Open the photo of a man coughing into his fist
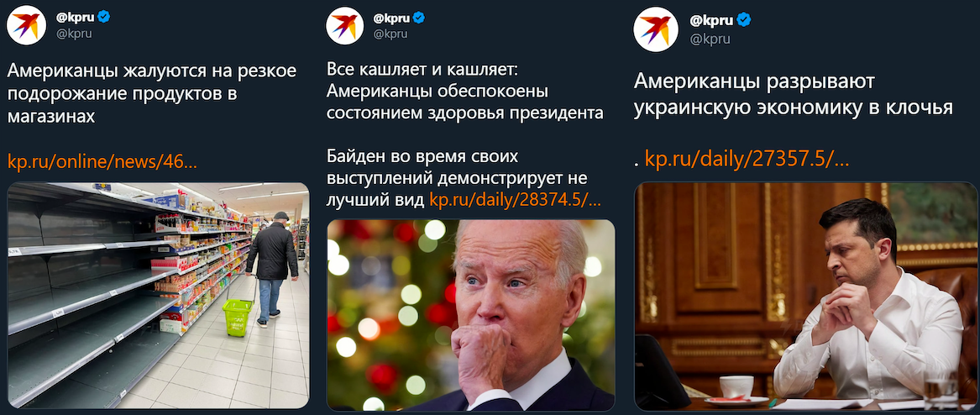The height and width of the screenshot is (415, 980). pyautogui.click(x=470, y=315)
